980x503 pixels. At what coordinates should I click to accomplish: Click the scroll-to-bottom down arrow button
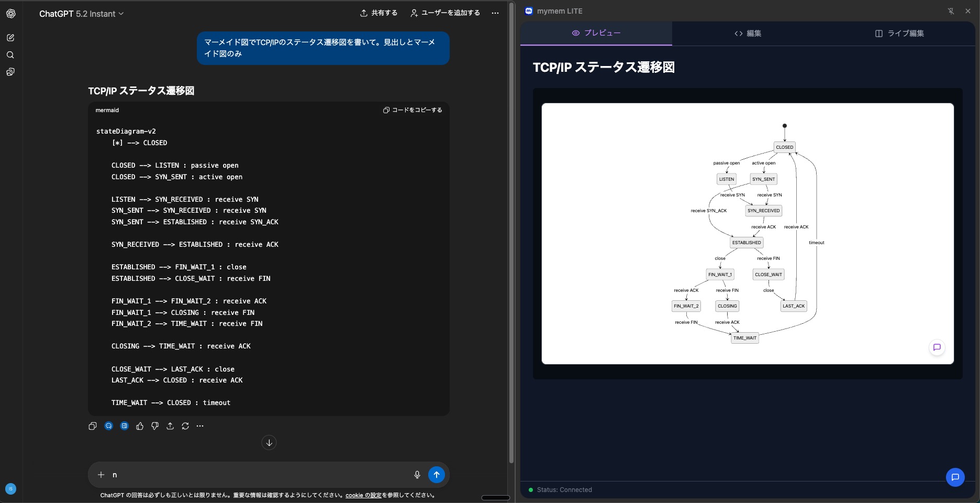pos(269,443)
